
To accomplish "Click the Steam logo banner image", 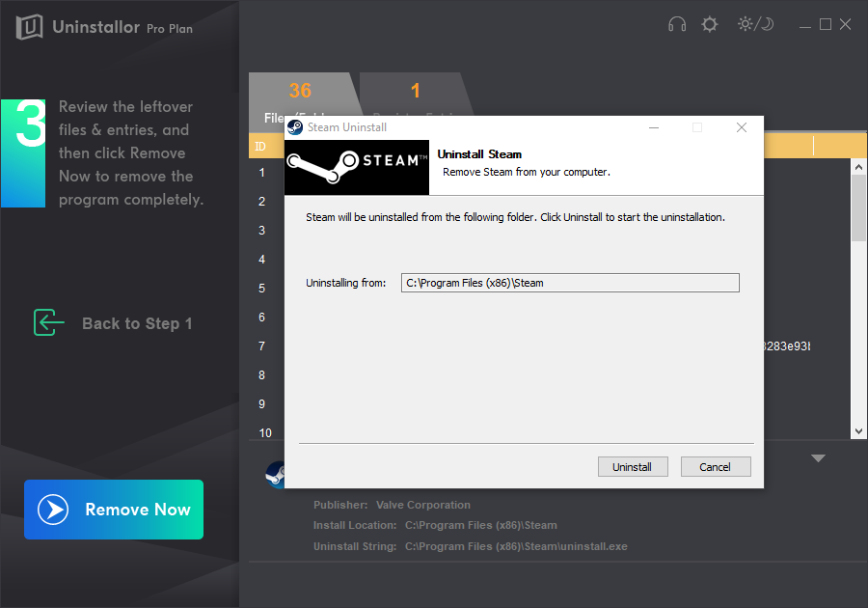I will click(x=357, y=167).
